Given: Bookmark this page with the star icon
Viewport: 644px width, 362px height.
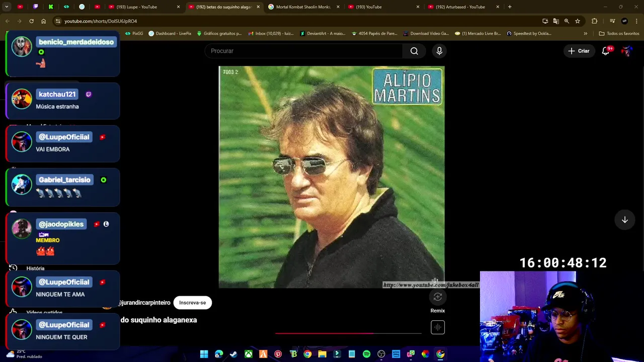Looking at the screenshot, I should pos(578,21).
